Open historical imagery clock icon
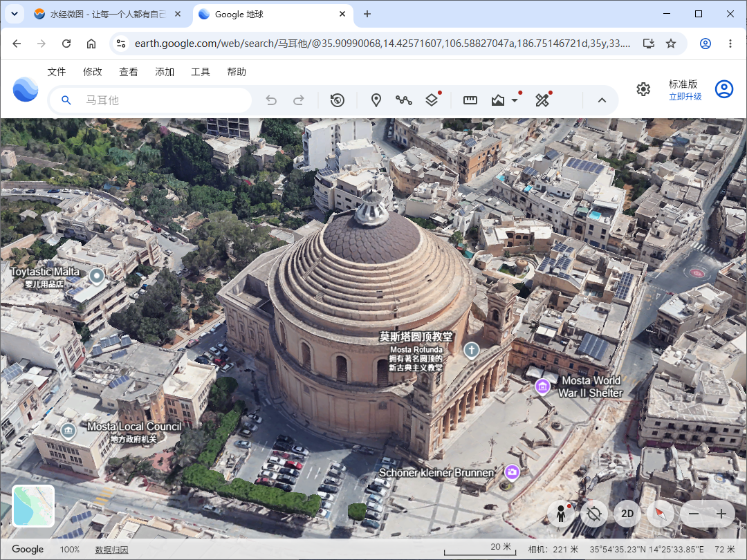 tap(338, 100)
